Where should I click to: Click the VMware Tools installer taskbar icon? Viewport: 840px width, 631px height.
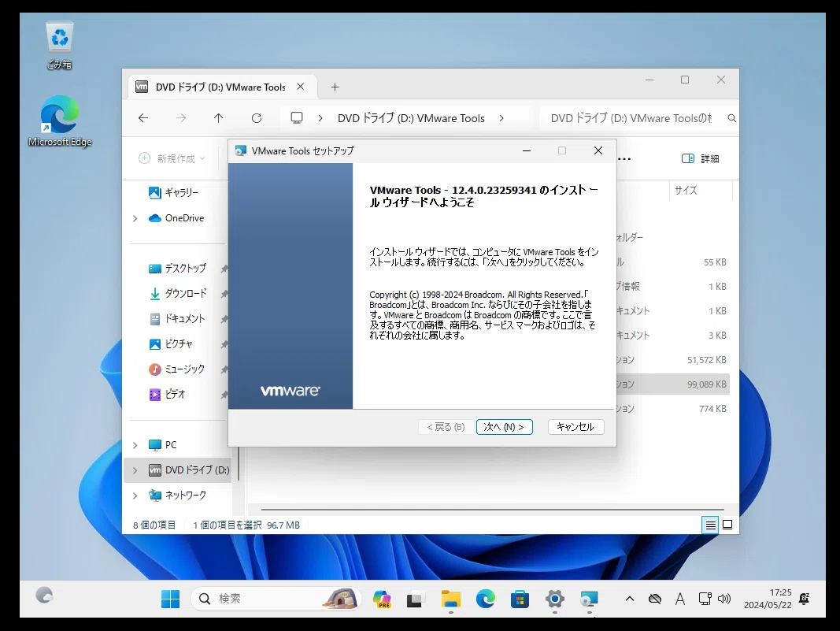pos(589,599)
